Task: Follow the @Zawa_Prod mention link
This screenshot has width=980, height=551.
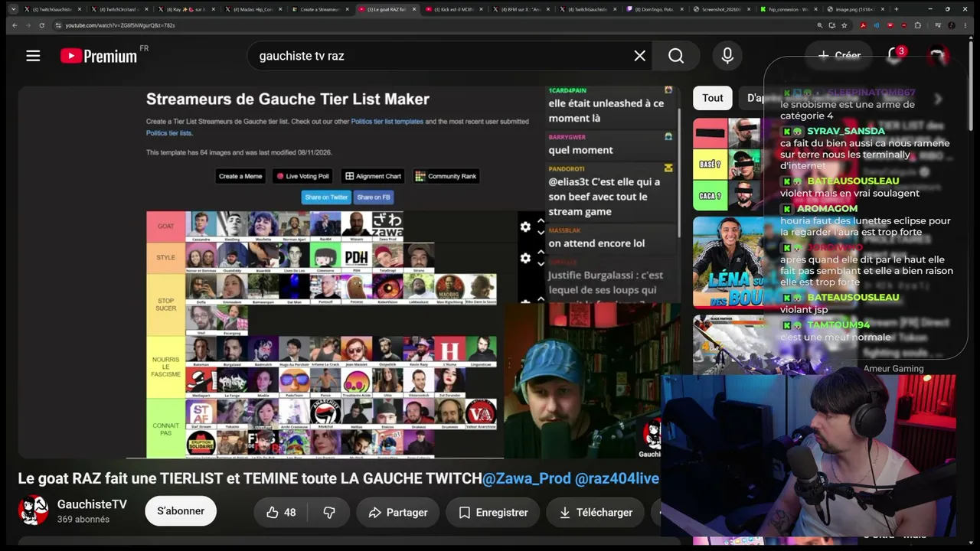Action: point(527,479)
